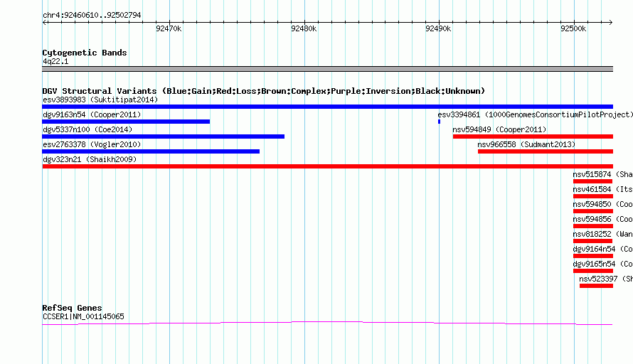Image resolution: width=633 pixels, height=364 pixels.
Task: Open the nsv818252 variant label
Action: 602,234
